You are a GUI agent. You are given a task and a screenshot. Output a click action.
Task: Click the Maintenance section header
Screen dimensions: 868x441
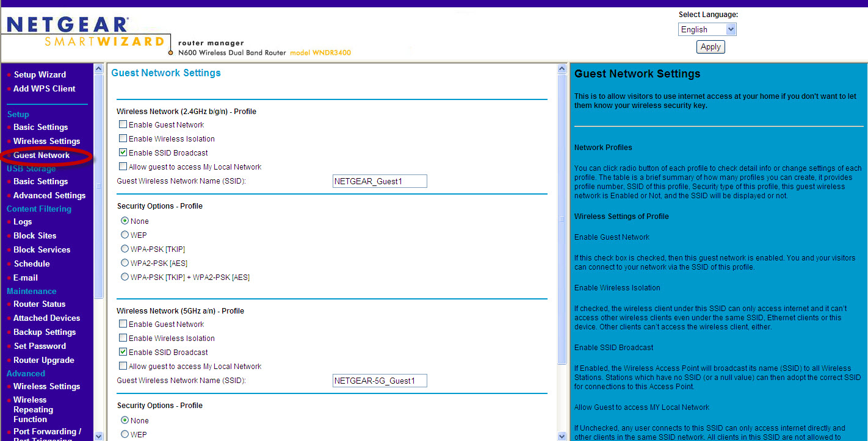click(x=32, y=291)
